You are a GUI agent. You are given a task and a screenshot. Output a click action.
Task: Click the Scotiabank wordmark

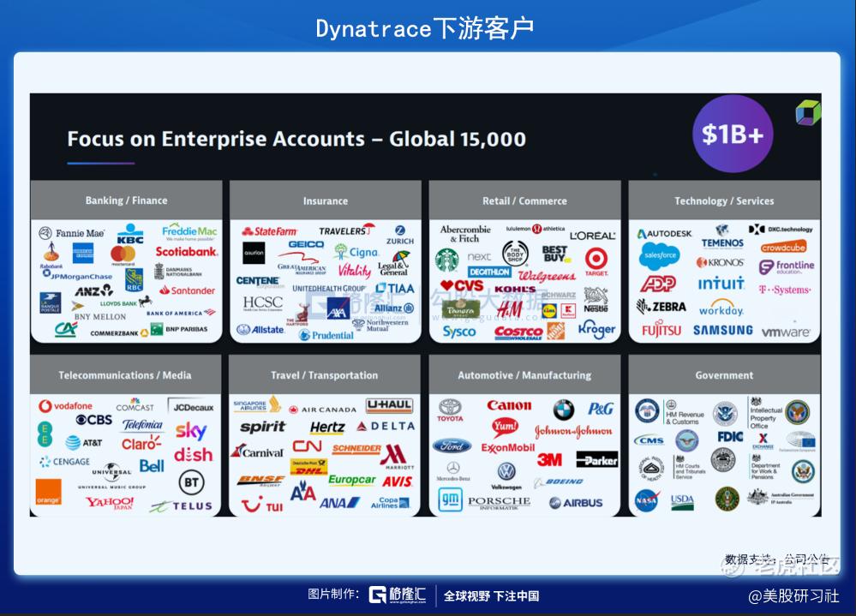(x=187, y=252)
